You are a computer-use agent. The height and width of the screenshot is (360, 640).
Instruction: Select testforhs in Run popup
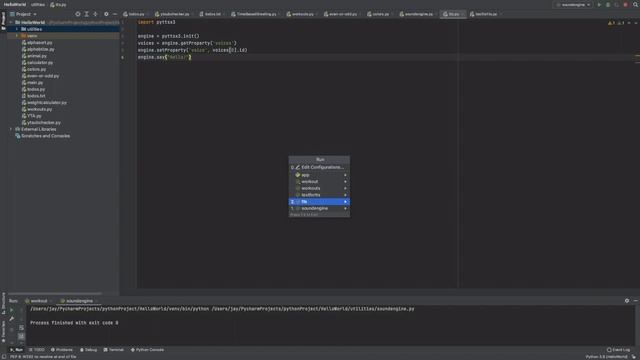[x=319, y=195]
